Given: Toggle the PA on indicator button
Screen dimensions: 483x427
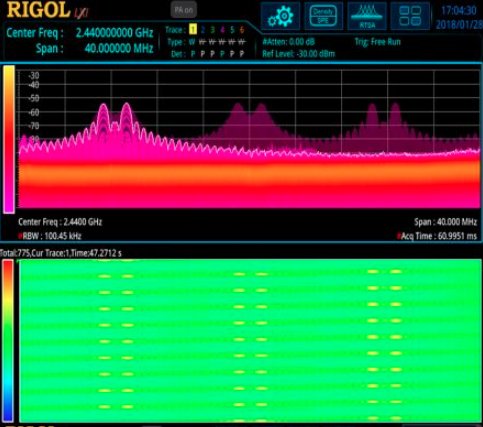Looking at the screenshot, I should 184,10.
